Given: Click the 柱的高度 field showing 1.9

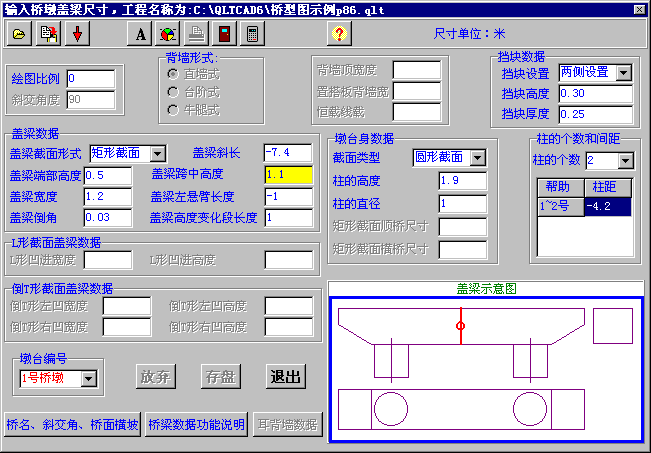Looking at the screenshot, I should [463, 181].
